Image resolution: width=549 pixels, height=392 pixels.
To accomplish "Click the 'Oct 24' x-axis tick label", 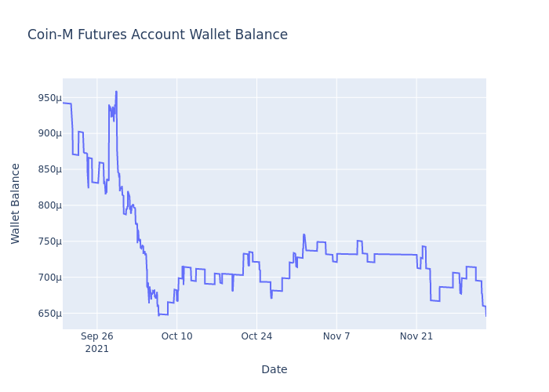I will point(256,336).
